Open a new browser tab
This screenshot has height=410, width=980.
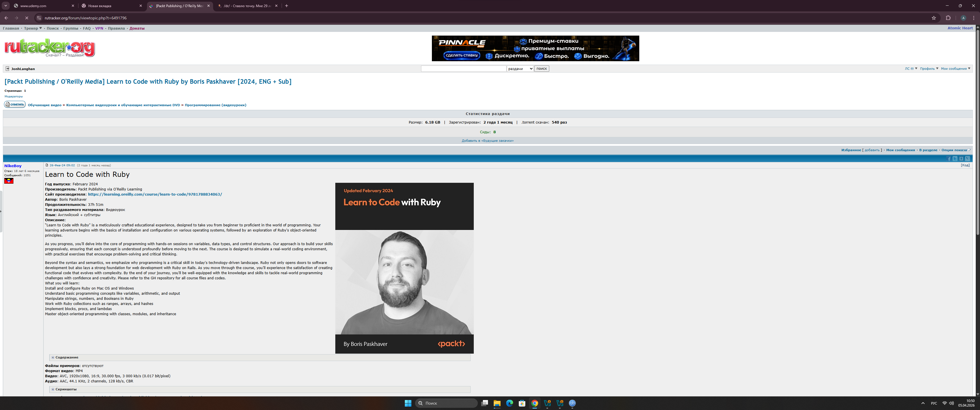[287, 6]
